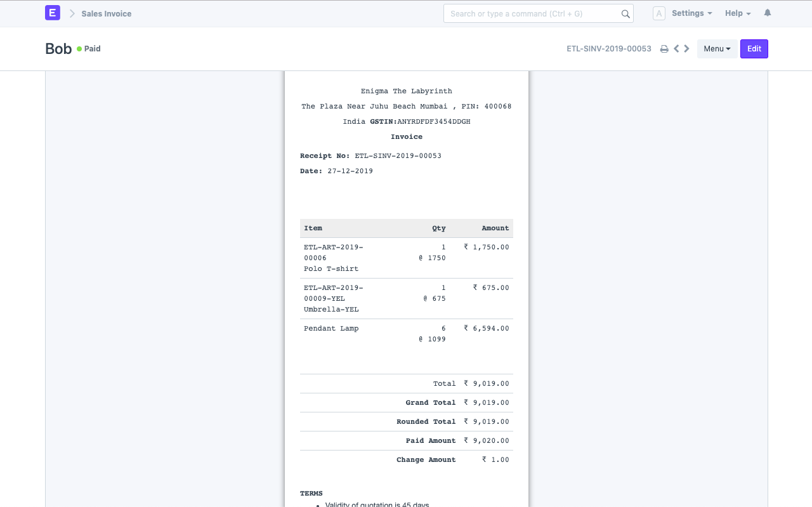The height and width of the screenshot is (507, 812).
Task: Click the TERMS heading
Action: tap(311, 494)
